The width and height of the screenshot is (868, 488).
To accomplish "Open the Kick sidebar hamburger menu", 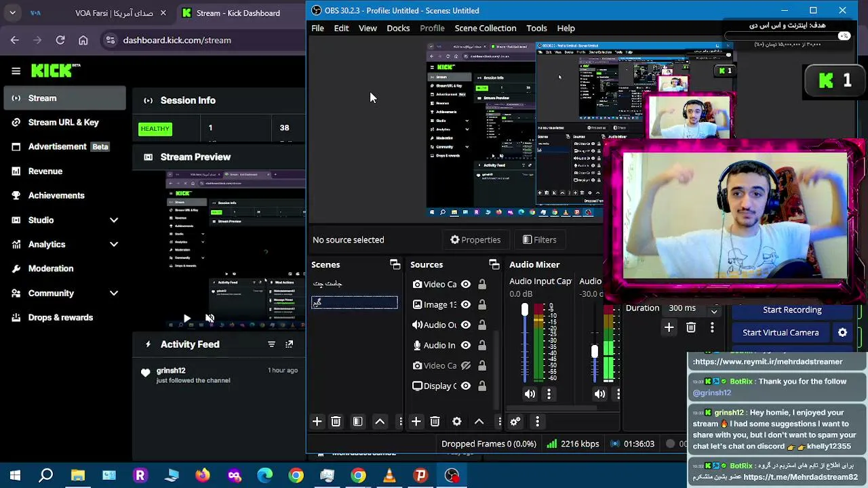I will coord(16,70).
